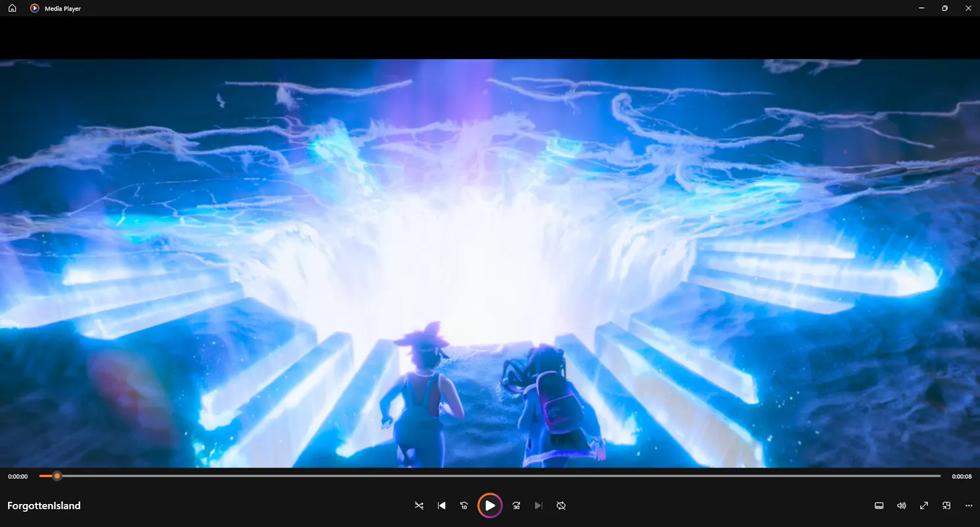The height and width of the screenshot is (527, 980).
Task: Restore down the Media Player window
Action: tap(944, 9)
